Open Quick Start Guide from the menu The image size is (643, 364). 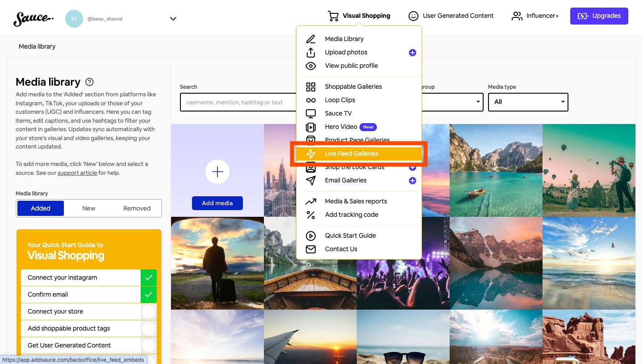click(x=351, y=236)
